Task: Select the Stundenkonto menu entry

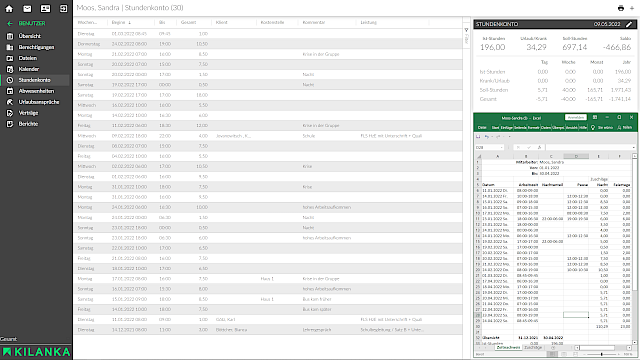Action: click(x=35, y=80)
